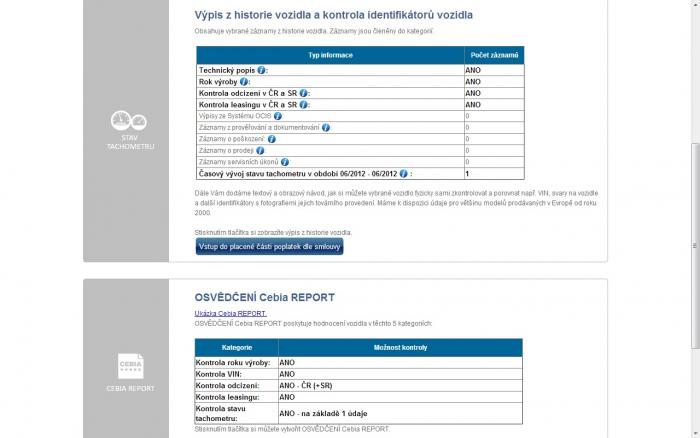Click the Kategorie column header
Image resolution: width=700 pixels, height=438 pixels.
(x=236, y=348)
